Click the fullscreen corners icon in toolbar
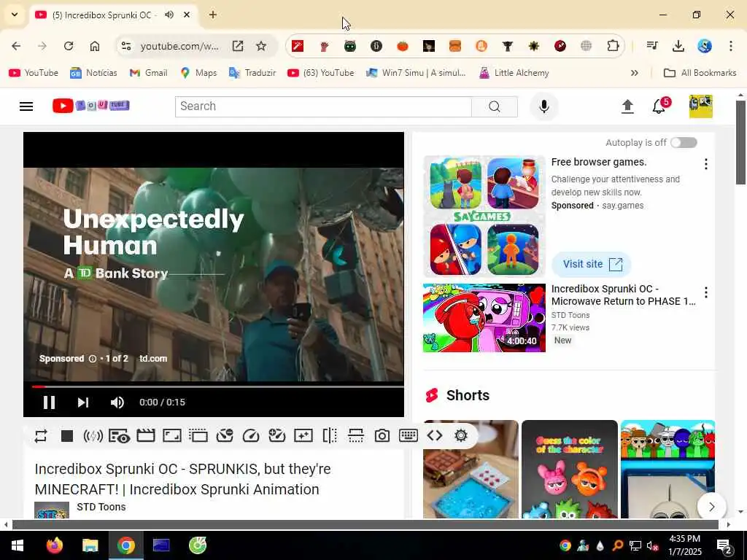Viewport: 747px width, 560px height. 172,436
